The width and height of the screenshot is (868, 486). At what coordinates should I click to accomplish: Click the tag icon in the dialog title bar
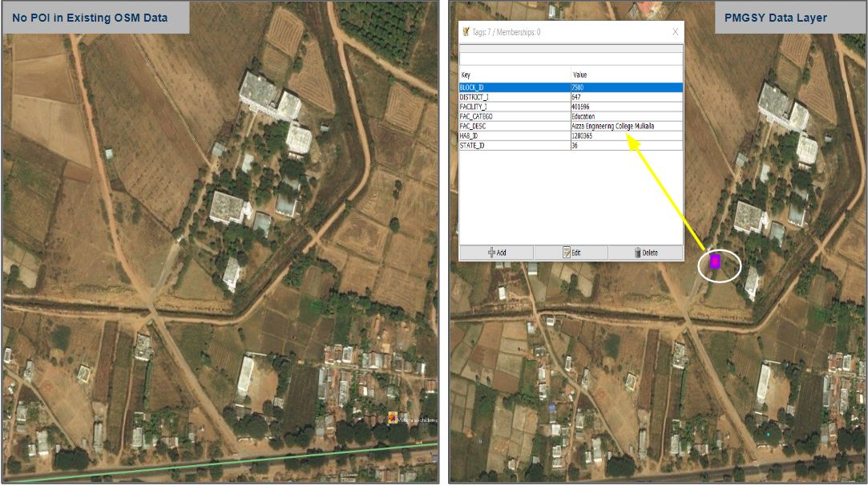click(x=466, y=32)
